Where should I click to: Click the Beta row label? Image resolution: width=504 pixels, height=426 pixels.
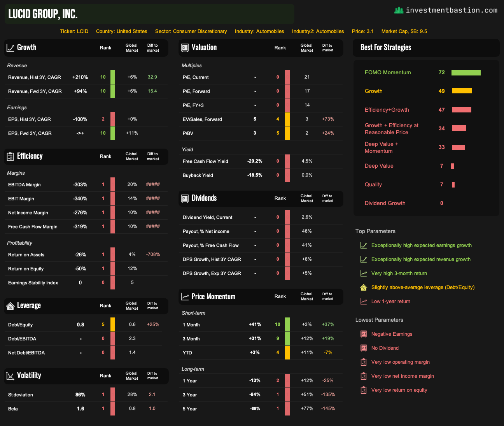13,409
